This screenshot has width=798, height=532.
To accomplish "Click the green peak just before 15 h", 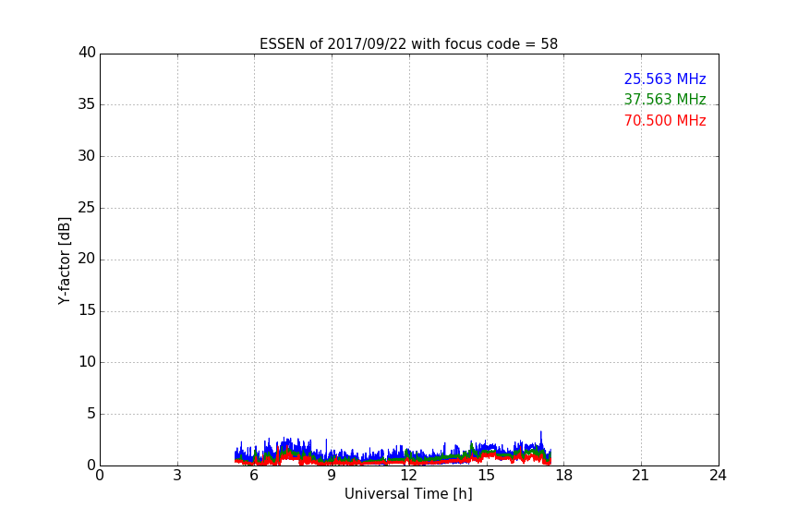I will click(471, 443).
